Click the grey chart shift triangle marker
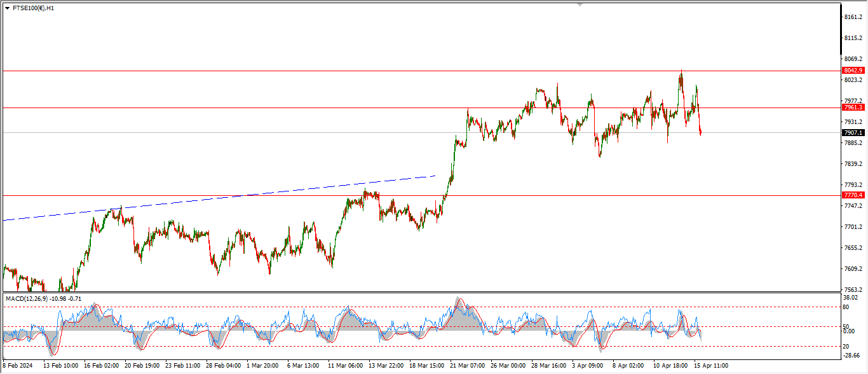Image resolution: width=868 pixels, height=374 pixels. point(580,4)
